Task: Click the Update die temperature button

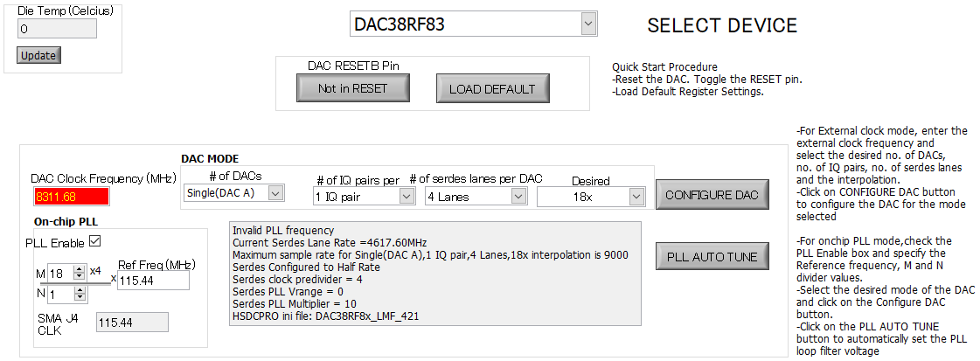Action: (38, 55)
